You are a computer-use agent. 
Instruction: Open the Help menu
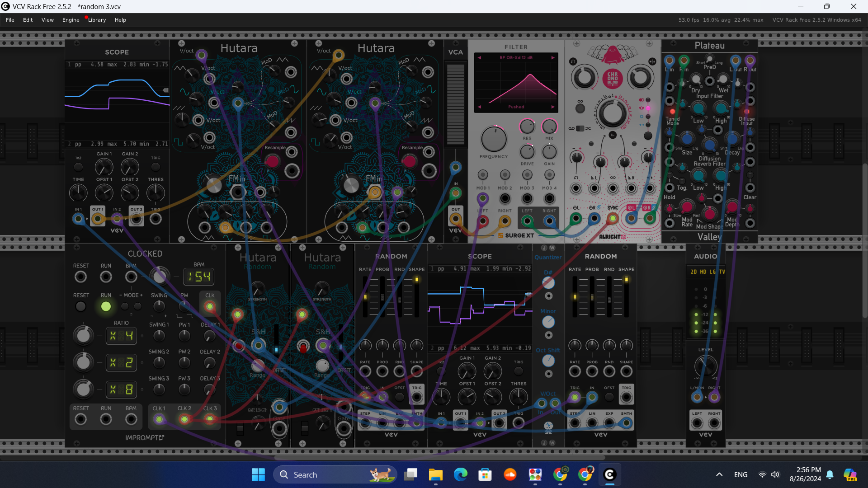(x=120, y=20)
